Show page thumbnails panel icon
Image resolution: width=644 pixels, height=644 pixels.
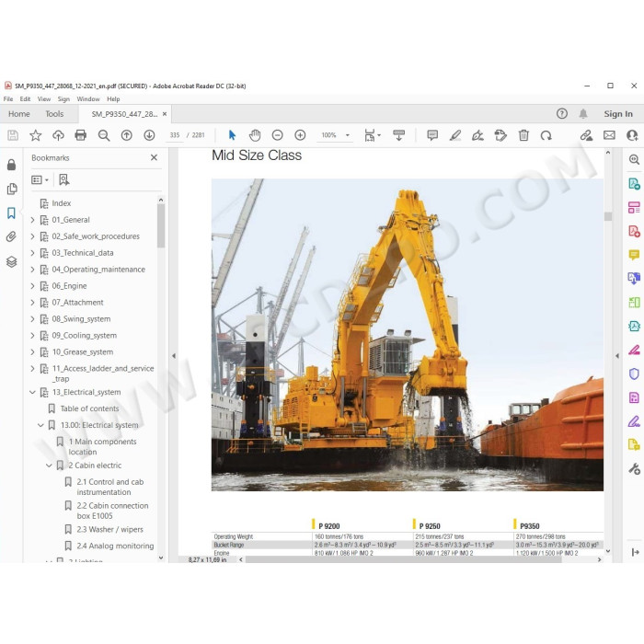(x=11, y=189)
